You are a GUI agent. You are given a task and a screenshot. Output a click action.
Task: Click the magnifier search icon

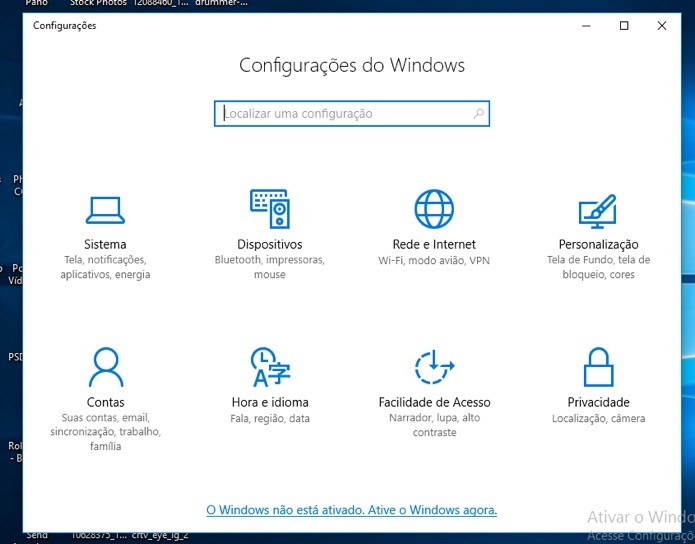[x=479, y=113]
